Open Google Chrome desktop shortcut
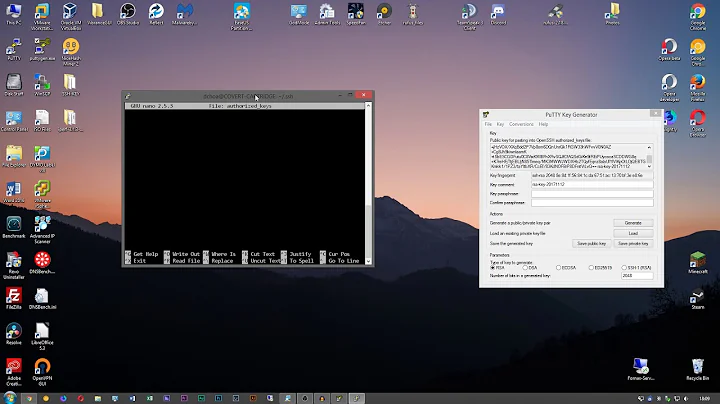720x404 pixels. pyautogui.click(x=698, y=11)
